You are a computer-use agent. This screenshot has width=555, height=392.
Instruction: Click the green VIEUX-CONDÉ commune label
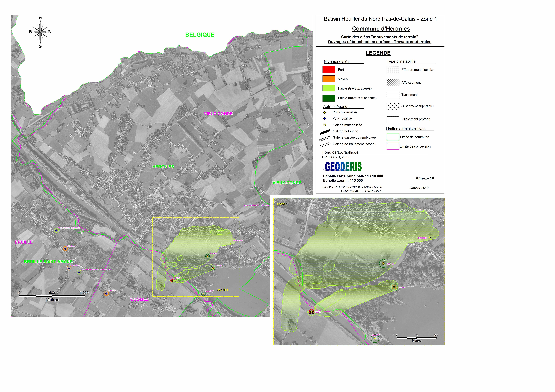[x=287, y=183]
